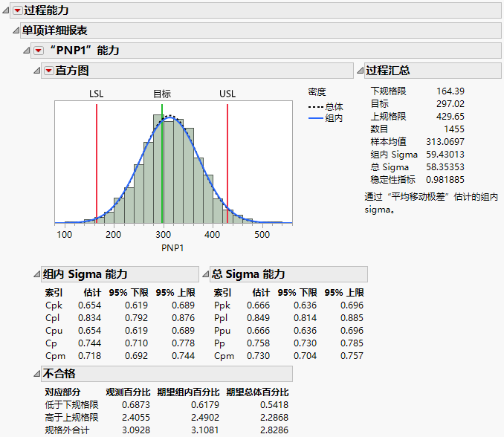Select the Pp estimate 0.758
The height and width of the screenshot is (437, 504).
pyautogui.click(x=259, y=343)
